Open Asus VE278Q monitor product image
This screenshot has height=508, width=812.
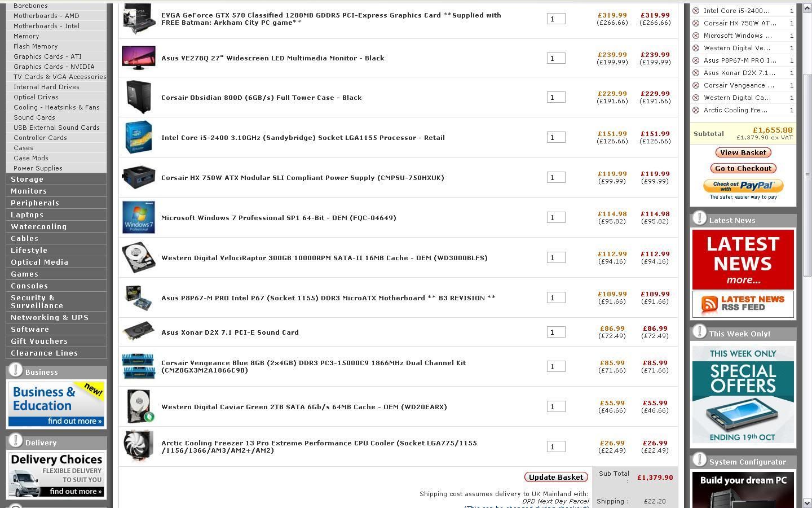[139, 58]
